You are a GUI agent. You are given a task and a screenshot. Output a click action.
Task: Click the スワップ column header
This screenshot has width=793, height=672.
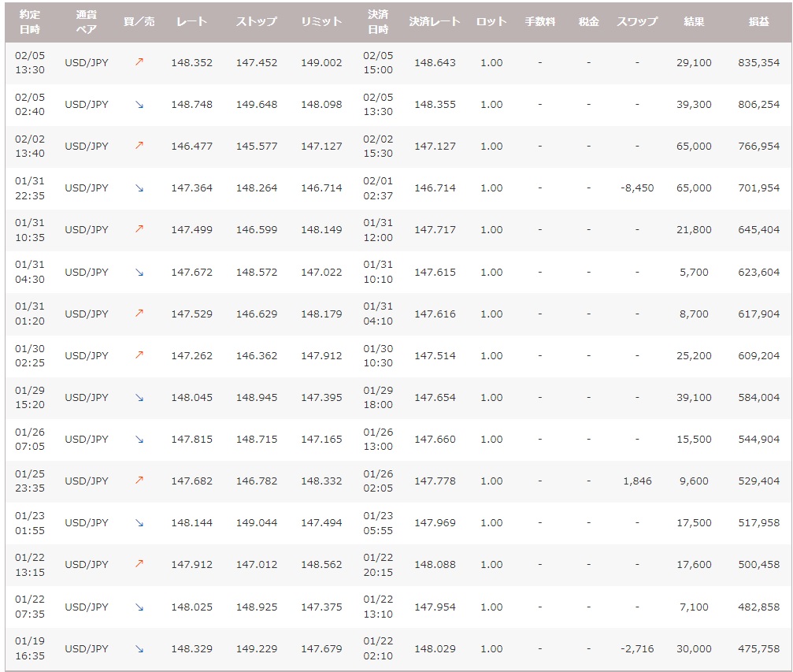(637, 21)
